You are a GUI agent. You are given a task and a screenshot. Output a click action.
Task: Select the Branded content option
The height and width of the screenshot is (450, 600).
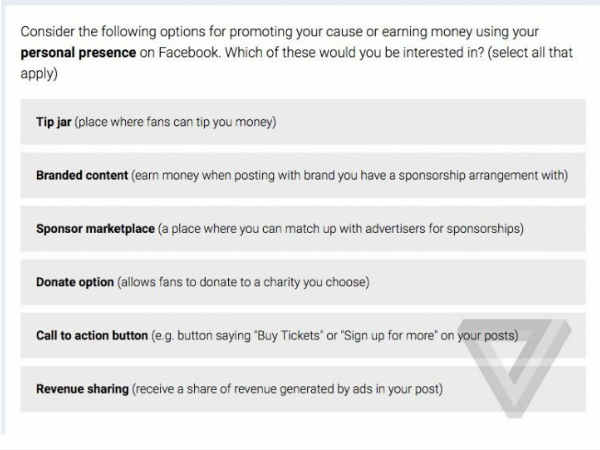(303, 175)
